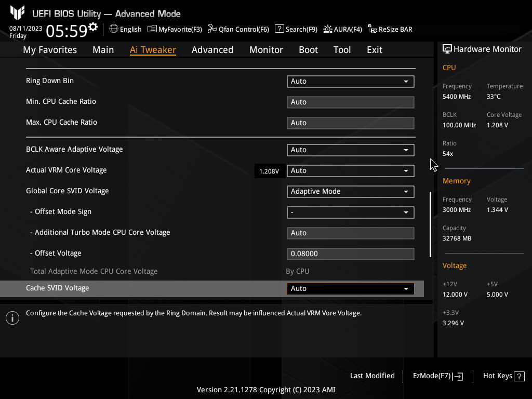Click ReSize BAR label
532x399 pixels.
tap(395, 30)
